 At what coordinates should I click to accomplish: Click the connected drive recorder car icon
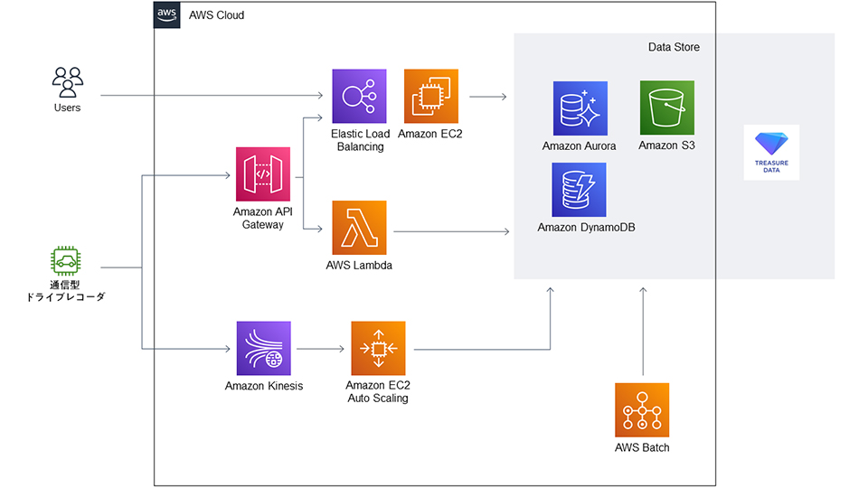pos(66,260)
